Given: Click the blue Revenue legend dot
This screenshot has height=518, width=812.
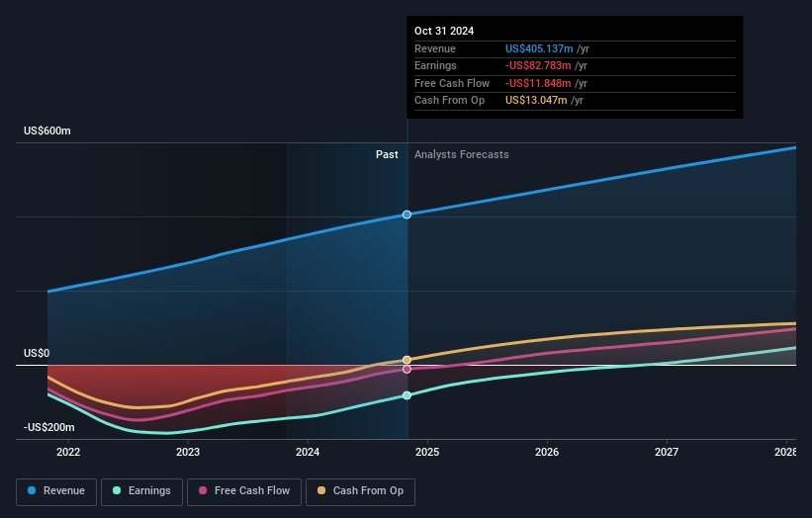Looking at the screenshot, I should [x=32, y=490].
